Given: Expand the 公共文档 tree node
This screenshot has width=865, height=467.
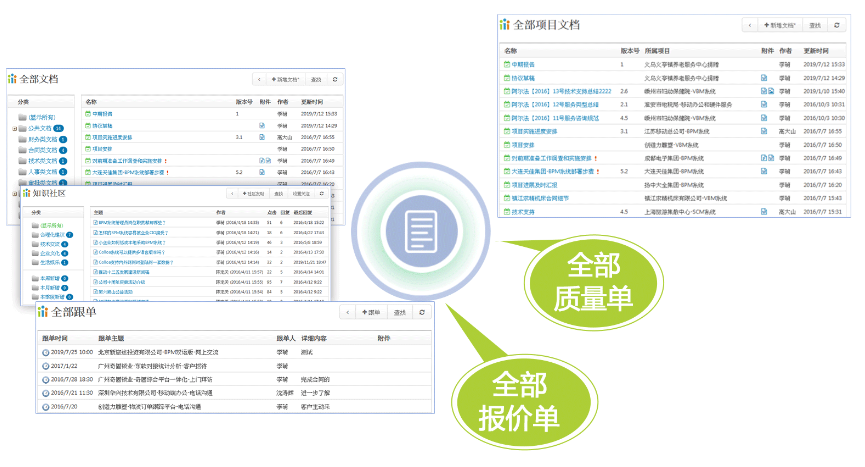Looking at the screenshot, I should [x=15, y=129].
